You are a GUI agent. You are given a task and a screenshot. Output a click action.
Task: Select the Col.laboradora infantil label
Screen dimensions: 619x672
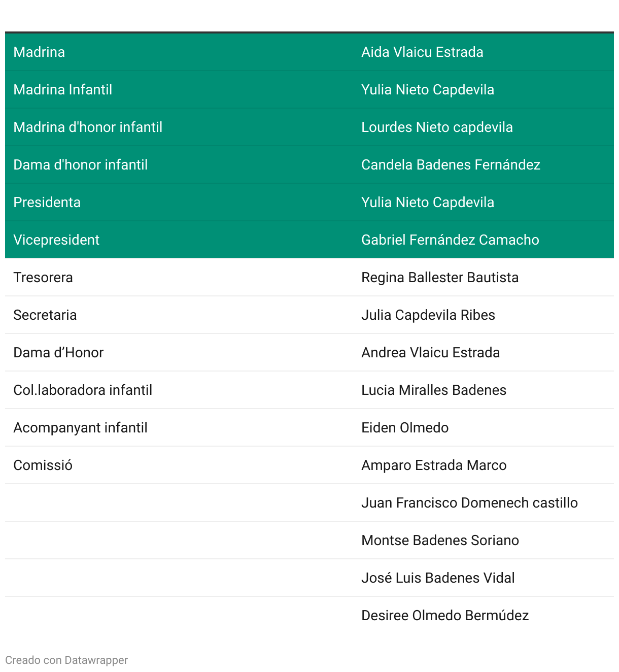[83, 390]
